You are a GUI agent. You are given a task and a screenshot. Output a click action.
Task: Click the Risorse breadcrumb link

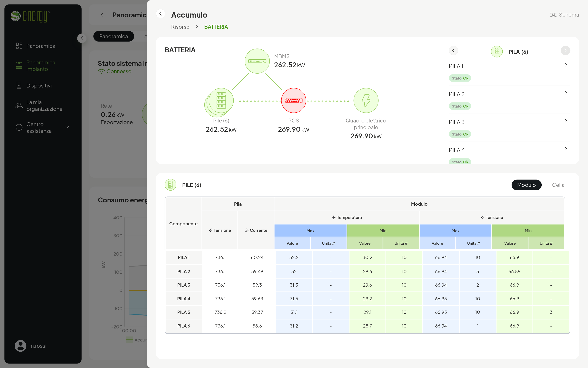(180, 27)
